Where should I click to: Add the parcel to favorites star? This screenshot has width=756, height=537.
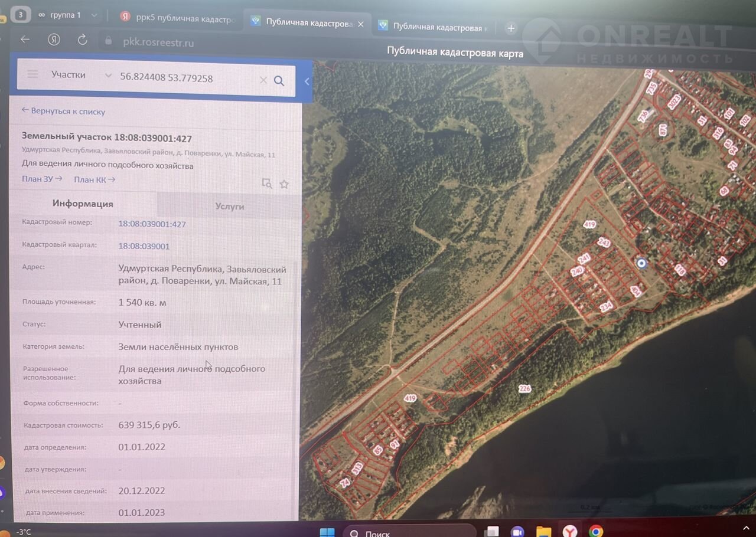[284, 184]
